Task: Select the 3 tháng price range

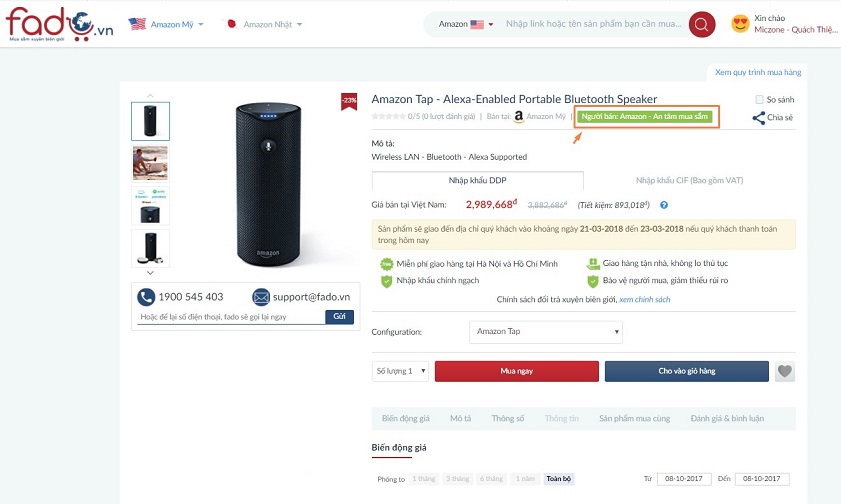Action: click(458, 479)
